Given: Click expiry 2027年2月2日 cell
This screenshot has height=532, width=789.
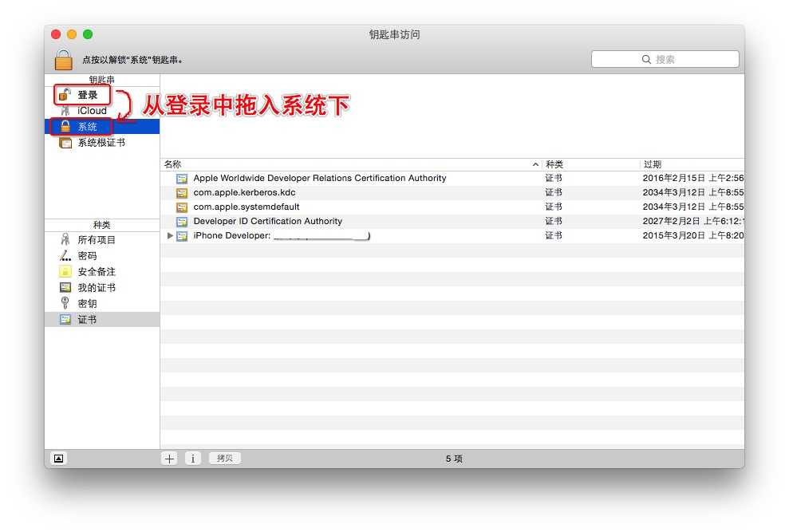Looking at the screenshot, I should coord(693,222).
